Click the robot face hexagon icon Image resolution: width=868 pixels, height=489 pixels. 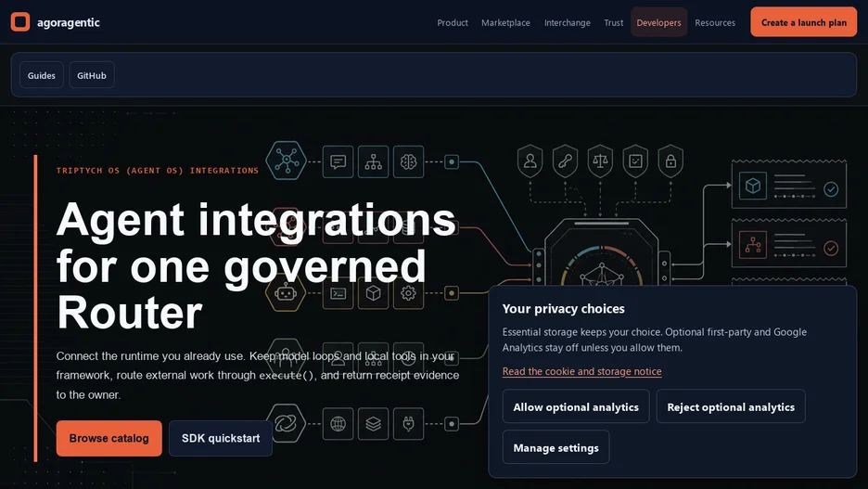286,293
